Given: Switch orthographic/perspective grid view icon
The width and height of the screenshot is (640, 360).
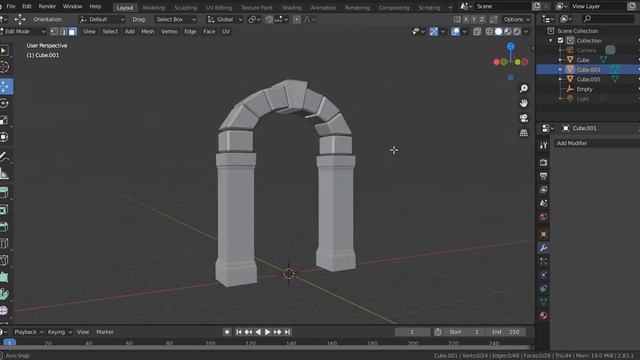Looking at the screenshot, I should [x=524, y=133].
